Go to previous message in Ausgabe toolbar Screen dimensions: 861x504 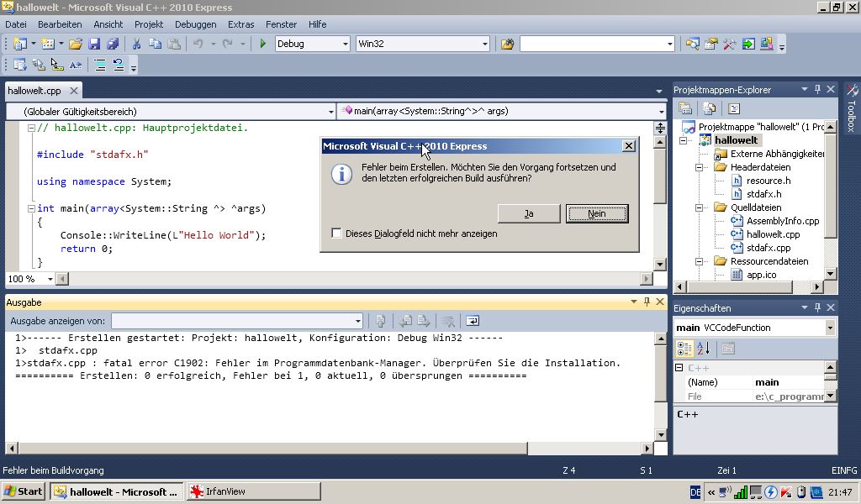[406, 321]
